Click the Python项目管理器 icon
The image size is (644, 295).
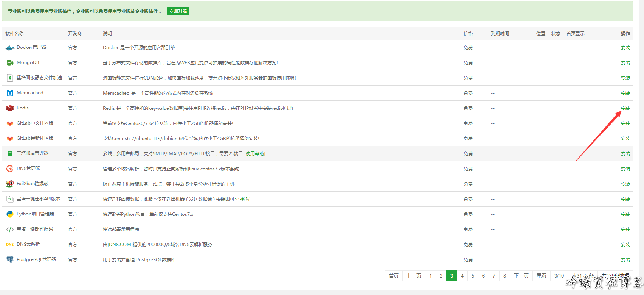10,214
